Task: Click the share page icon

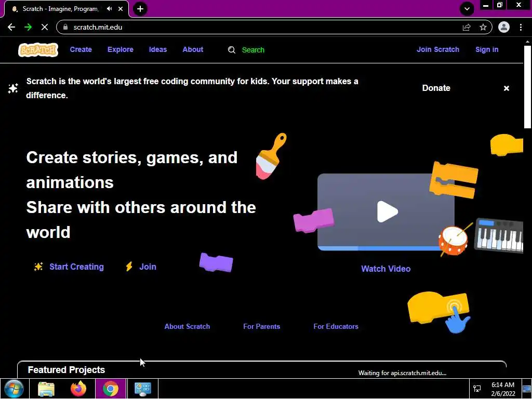Action: (x=467, y=27)
